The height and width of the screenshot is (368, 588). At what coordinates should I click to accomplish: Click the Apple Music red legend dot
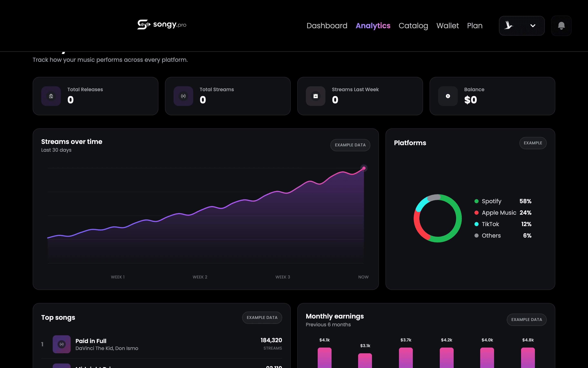click(x=477, y=213)
